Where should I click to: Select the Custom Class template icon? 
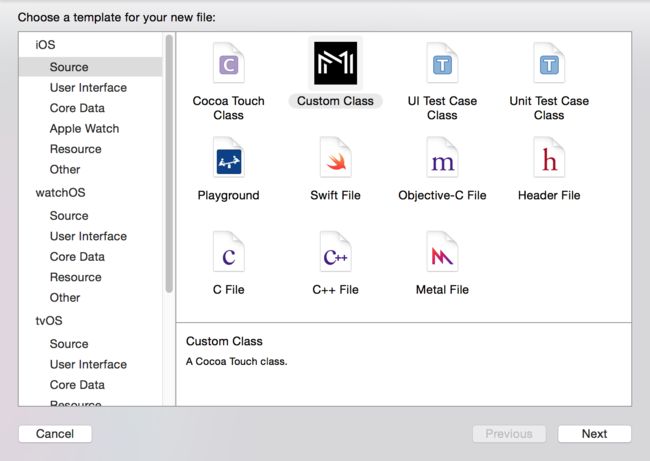335,63
